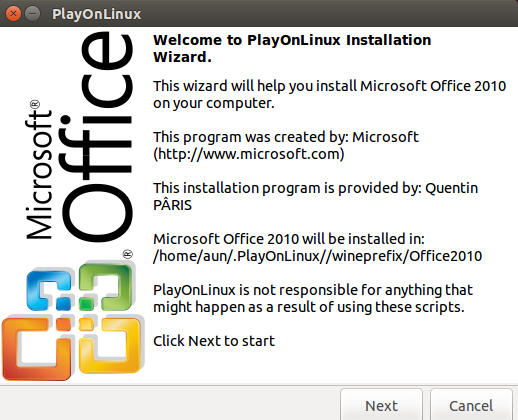The height and width of the screenshot is (420, 518).
Task: Click the PlayOnLinux title bar text
Action: pyautogui.click(x=97, y=14)
